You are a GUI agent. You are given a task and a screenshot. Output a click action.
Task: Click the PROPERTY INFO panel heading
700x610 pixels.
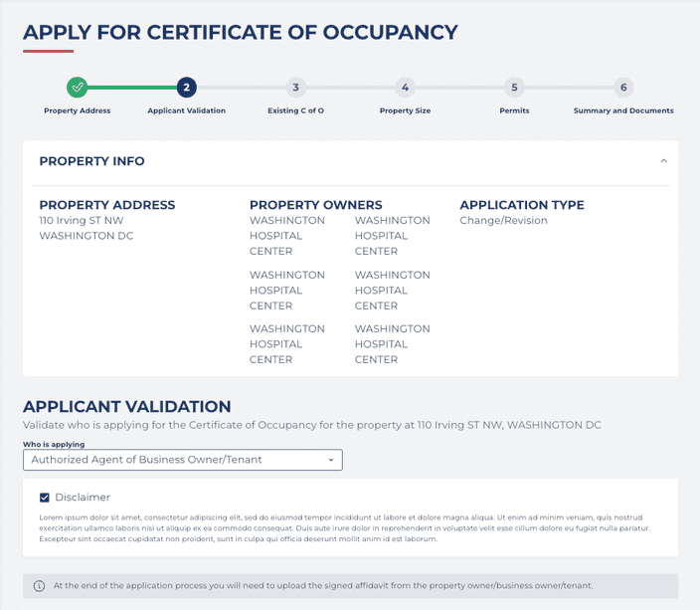(x=91, y=161)
